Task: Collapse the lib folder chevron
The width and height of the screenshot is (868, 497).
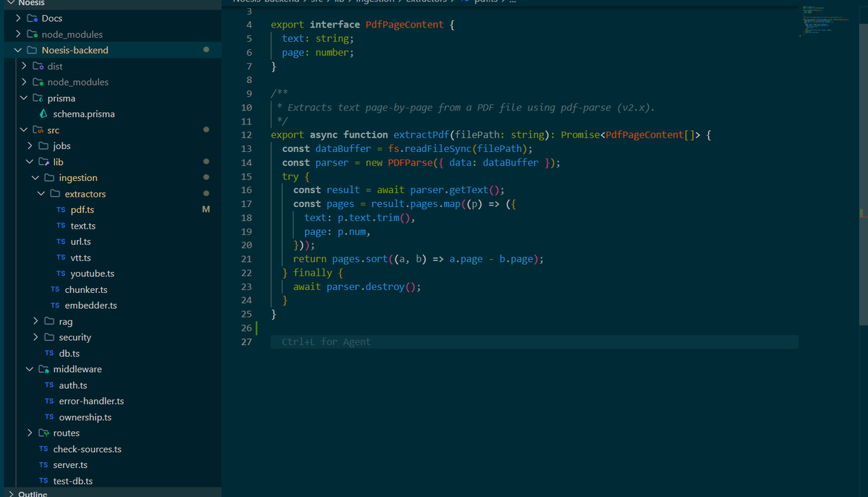Action: [x=30, y=162]
